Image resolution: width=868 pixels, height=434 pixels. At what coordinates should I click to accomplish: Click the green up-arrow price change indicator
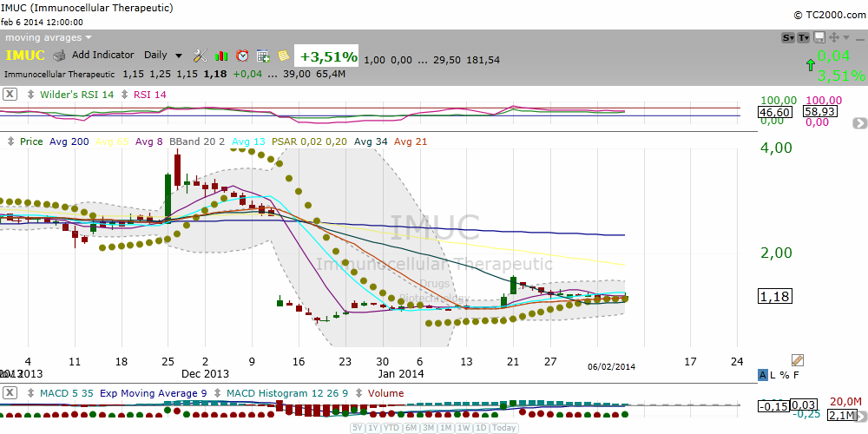(811, 65)
